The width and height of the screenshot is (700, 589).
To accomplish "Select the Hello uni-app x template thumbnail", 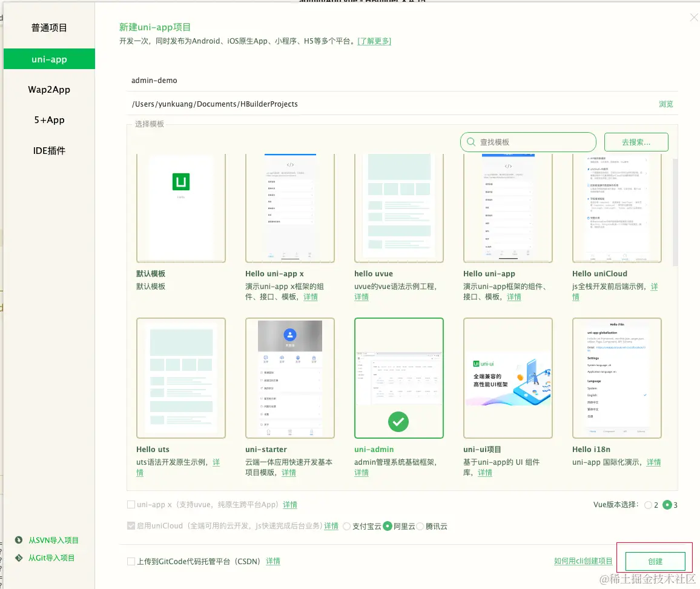I will click(x=289, y=208).
